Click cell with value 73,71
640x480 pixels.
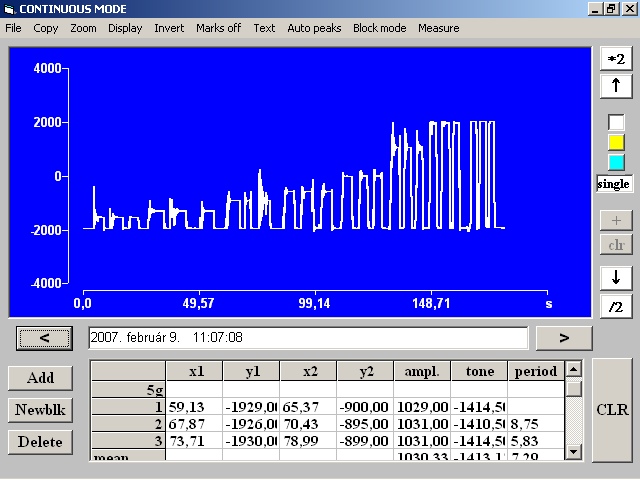[x=194, y=441]
